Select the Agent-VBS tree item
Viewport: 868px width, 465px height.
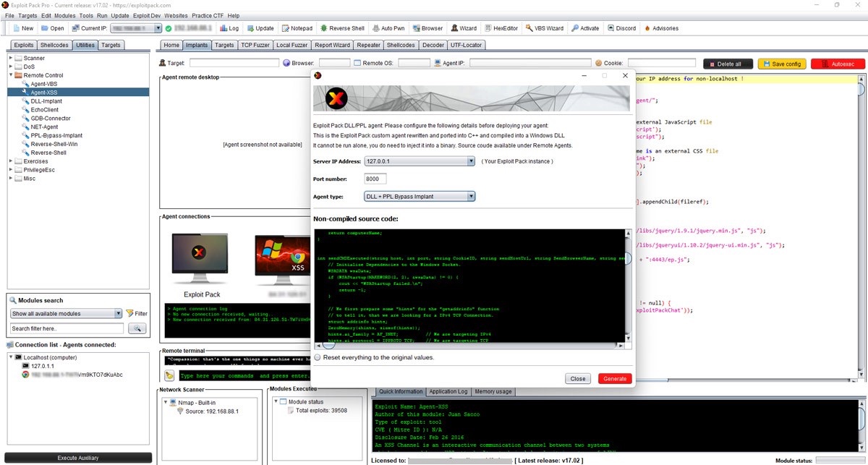(43, 84)
